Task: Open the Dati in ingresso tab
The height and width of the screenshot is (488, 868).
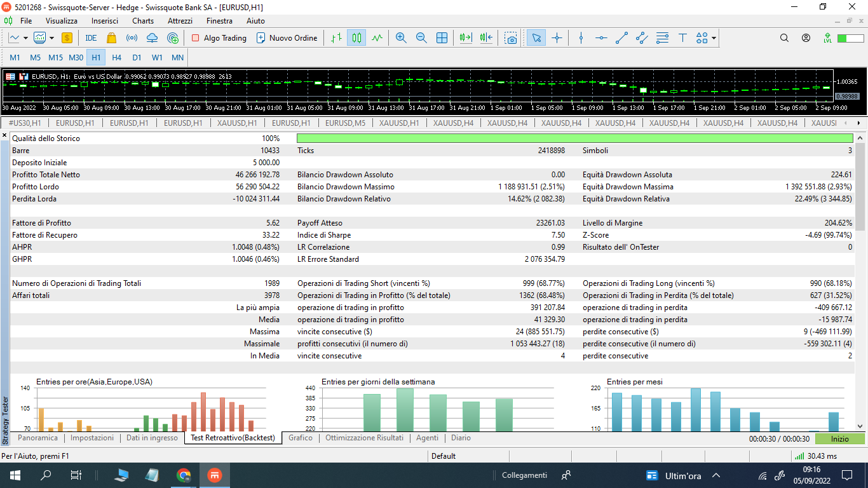Action: tap(152, 438)
